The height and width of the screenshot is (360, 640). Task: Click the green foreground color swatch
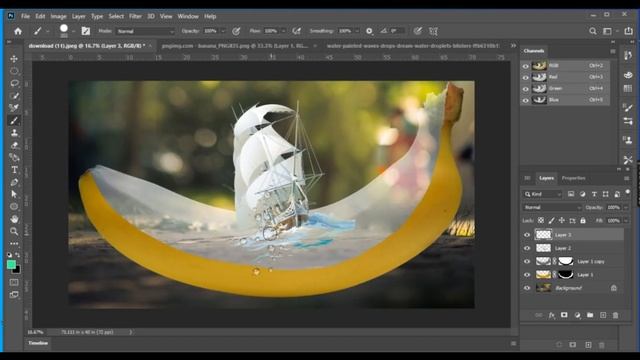tap(11, 264)
